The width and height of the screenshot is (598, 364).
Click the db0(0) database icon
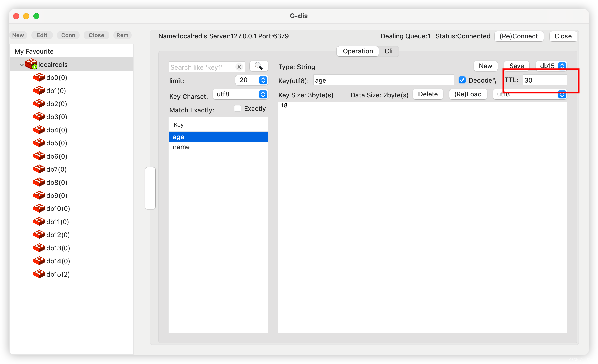pos(39,77)
